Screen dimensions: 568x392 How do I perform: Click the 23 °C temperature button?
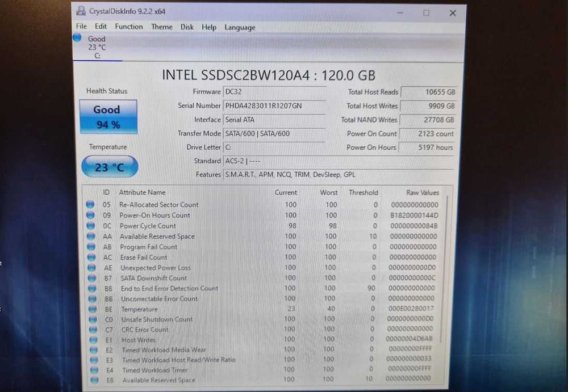pos(110,167)
